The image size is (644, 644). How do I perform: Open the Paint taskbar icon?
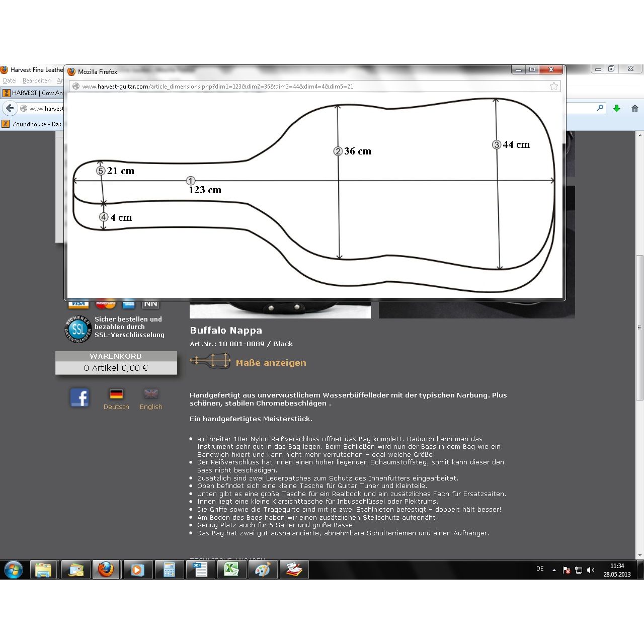point(263,570)
